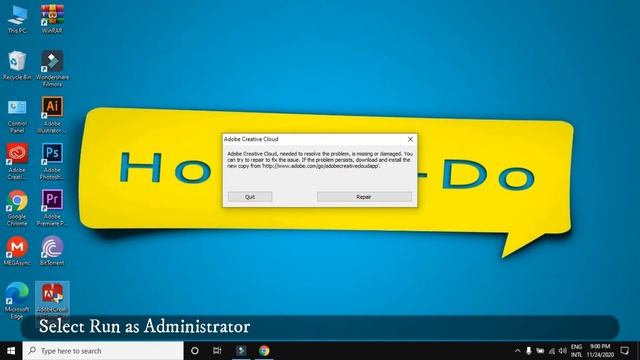The image size is (640, 360).
Task: Select the Adobe Creative Cloud desktop shortcut
Action: pyautogui.click(x=17, y=162)
